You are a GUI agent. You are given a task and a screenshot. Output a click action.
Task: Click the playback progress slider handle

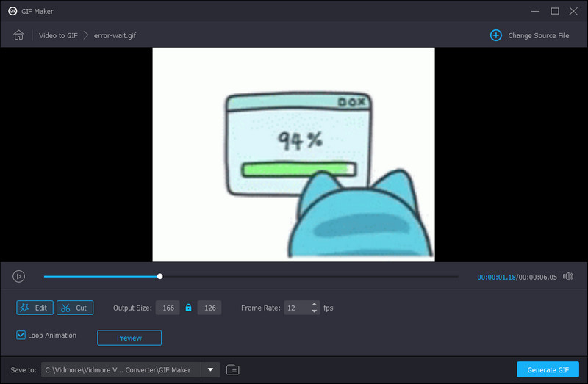(159, 277)
